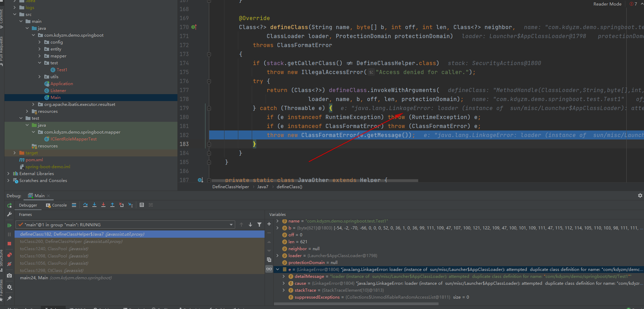Click defineClass() breadcrumb item
This screenshot has width=644, height=309.
tap(289, 187)
